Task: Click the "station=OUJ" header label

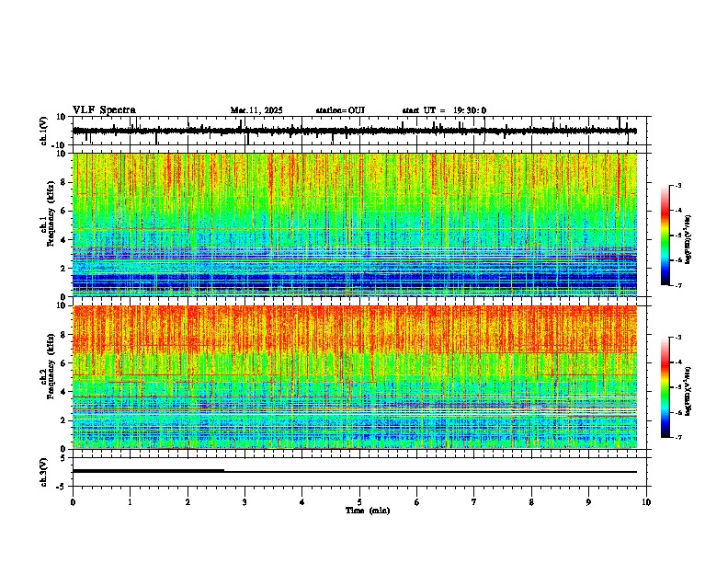Action: tap(340, 110)
